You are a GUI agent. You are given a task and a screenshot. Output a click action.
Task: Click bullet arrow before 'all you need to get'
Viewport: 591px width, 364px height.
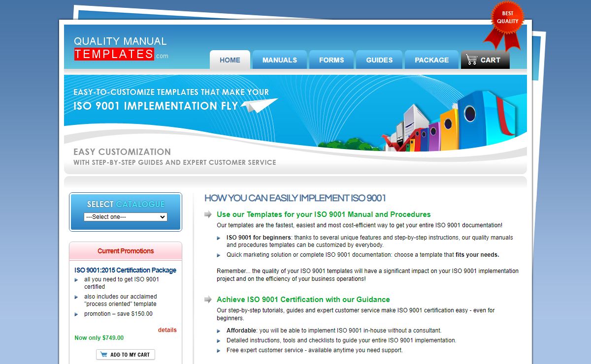[x=76, y=280]
